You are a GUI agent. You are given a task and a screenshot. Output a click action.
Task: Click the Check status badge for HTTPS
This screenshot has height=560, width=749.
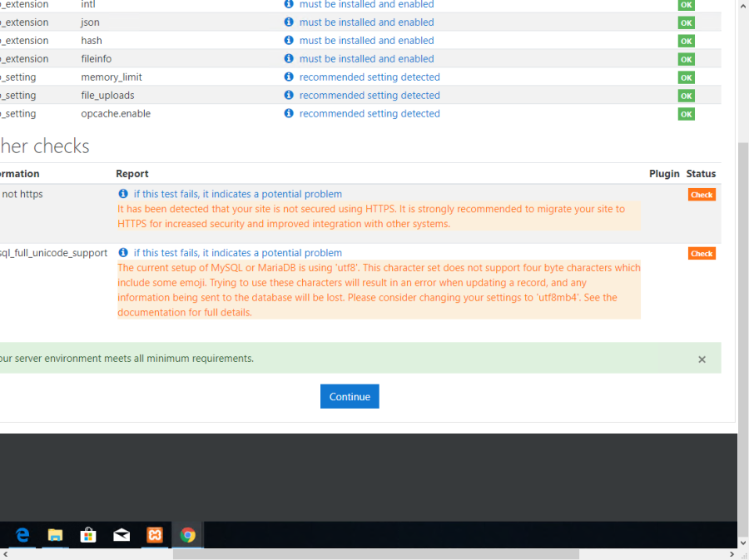702,195
